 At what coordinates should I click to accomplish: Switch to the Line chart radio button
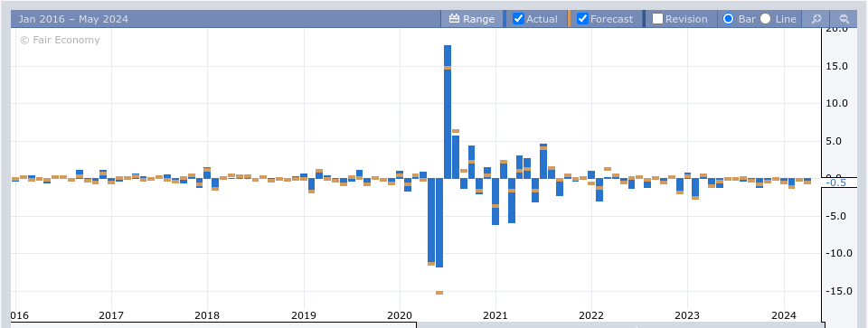[x=766, y=19]
